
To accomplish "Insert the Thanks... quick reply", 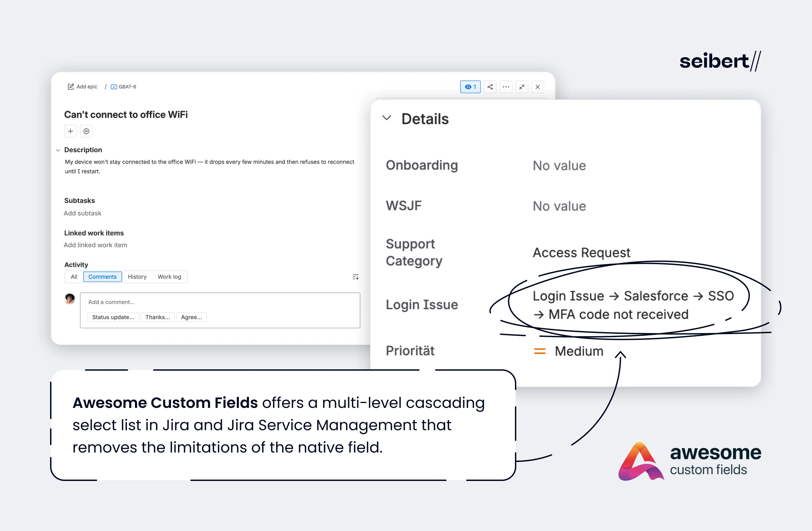I will pyautogui.click(x=157, y=317).
